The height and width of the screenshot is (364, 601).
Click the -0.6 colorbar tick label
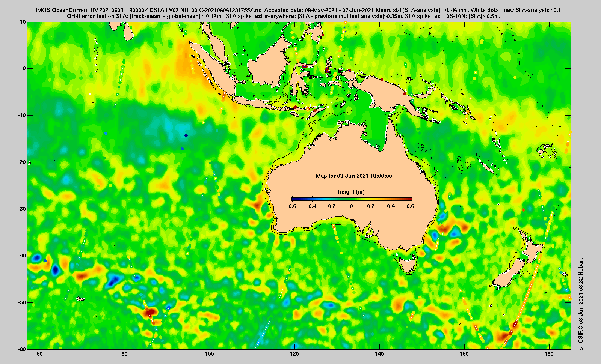tap(291, 206)
